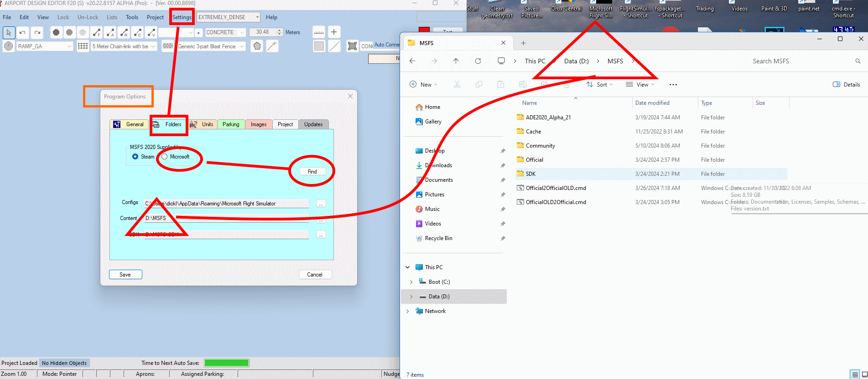Select the Microsoft radio button
The width and height of the screenshot is (868, 379).
[165, 157]
